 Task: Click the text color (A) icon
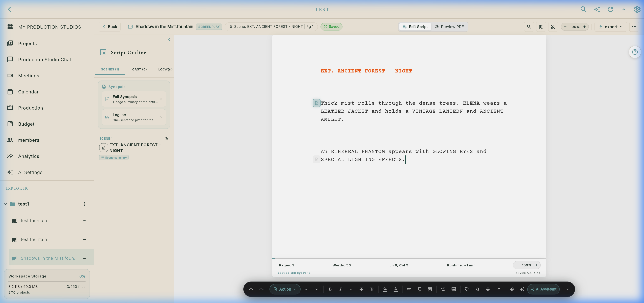pos(395,289)
